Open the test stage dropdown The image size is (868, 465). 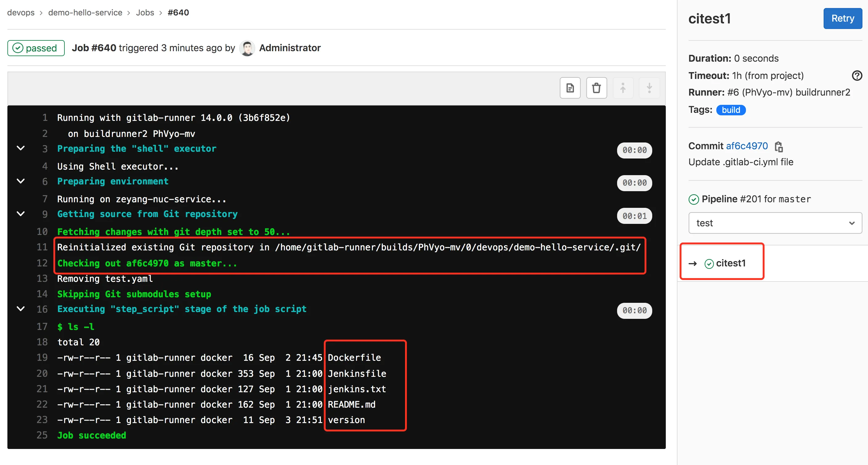coord(775,223)
